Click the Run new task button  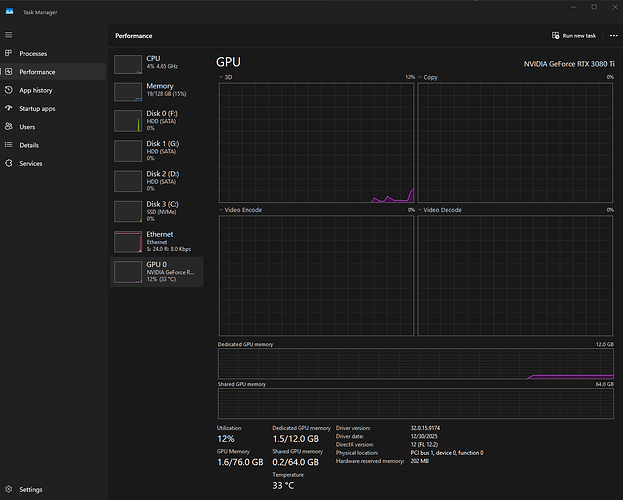[574, 35]
